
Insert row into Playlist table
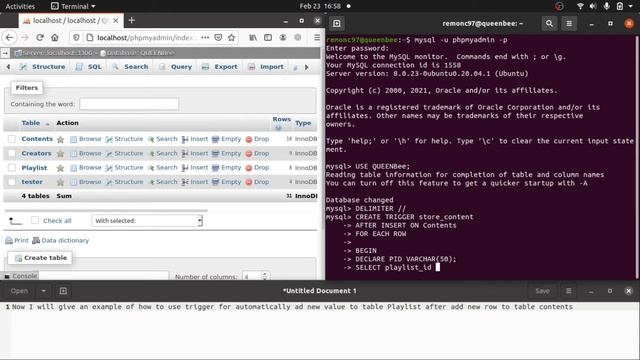pos(195,168)
